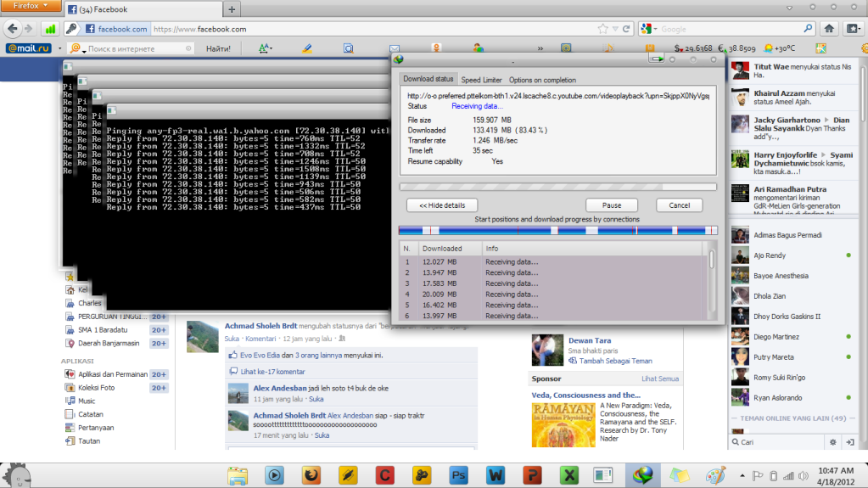Open chat with Diego Martinez
Viewport: 868px width, 488px height.
[776, 337]
